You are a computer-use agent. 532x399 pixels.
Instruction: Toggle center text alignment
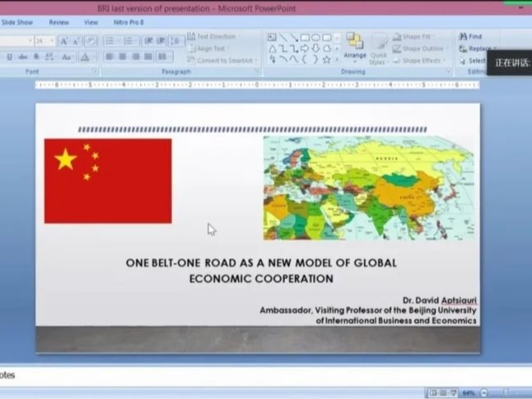(123, 57)
